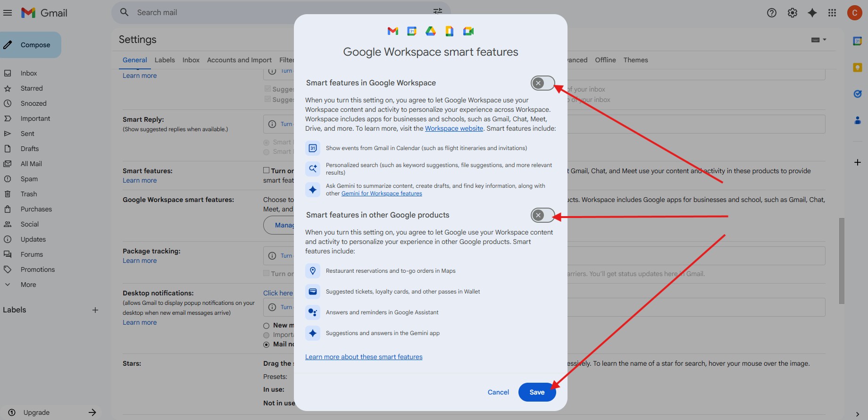Open the Google apps grid launcher
This screenshot has height=420, width=868.
click(832, 13)
